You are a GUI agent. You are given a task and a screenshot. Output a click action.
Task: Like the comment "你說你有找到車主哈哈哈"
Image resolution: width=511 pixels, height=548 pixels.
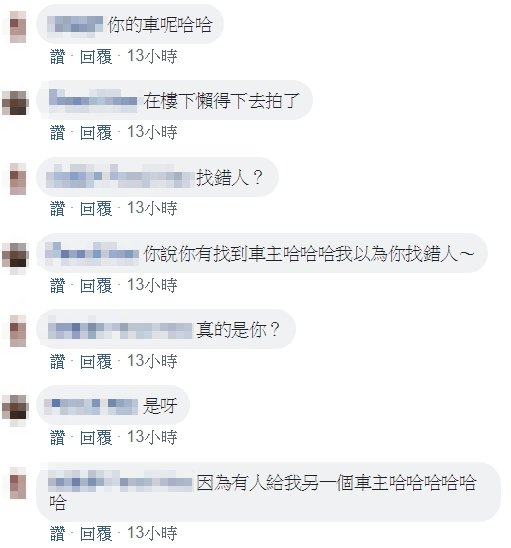tap(58, 285)
